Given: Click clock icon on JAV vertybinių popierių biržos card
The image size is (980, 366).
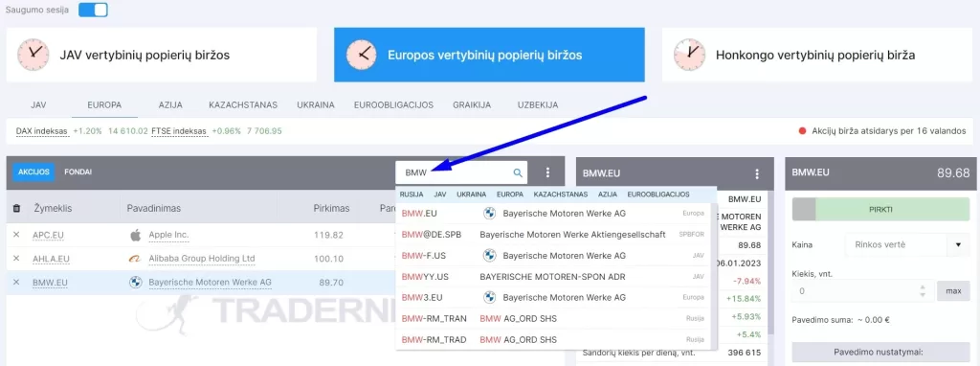Looking at the screenshot, I should 33,55.
